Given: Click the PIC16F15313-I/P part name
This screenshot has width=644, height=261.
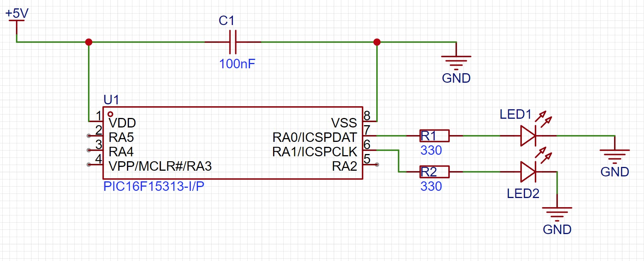Looking at the screenshot, I should coord(154,186).
